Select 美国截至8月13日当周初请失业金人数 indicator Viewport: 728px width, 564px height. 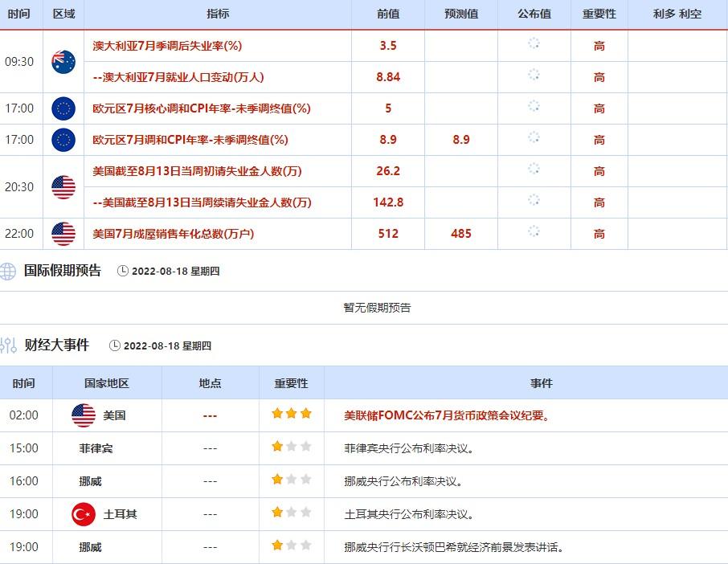(x=197, y=171)
